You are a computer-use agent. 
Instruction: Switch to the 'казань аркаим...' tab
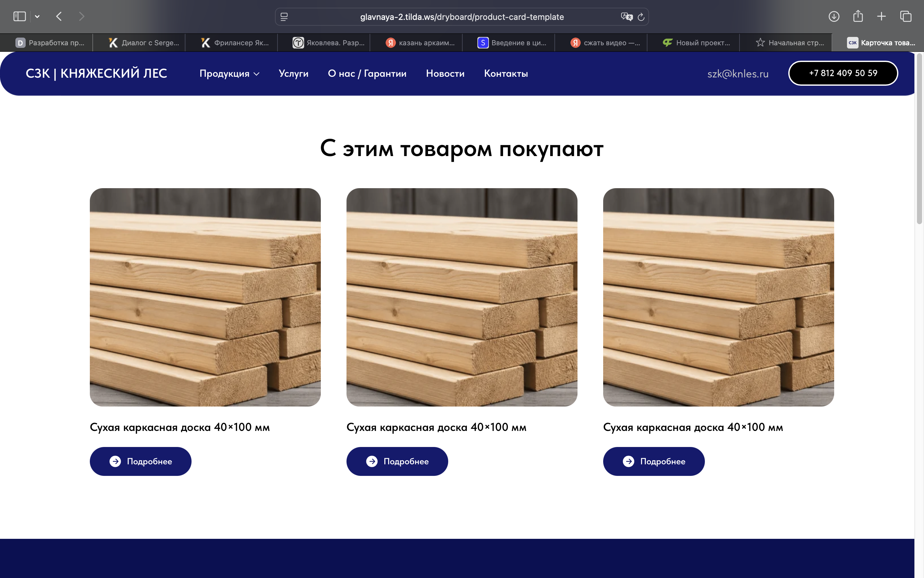click(416, 43)
